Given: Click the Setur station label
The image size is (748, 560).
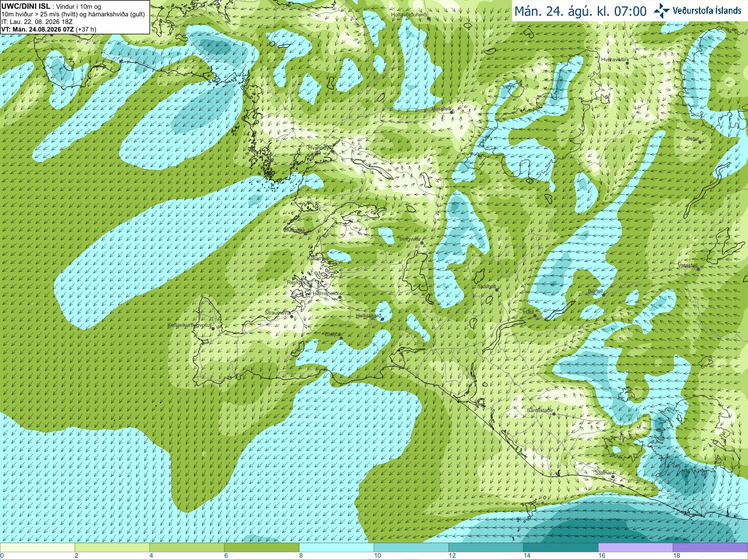Looking at the screenshot, I should coord(692,139).
